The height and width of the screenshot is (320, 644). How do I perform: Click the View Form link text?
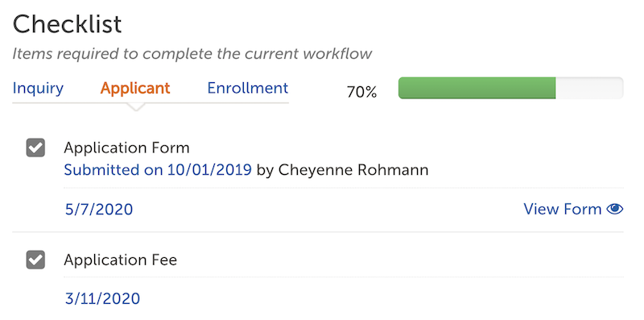tap(562, 210)
